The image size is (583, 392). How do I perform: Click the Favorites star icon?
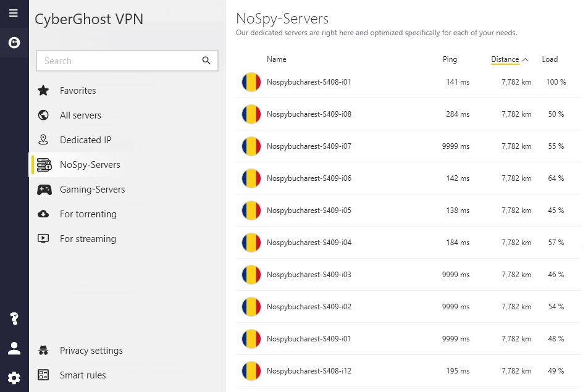tap(43, 90)
